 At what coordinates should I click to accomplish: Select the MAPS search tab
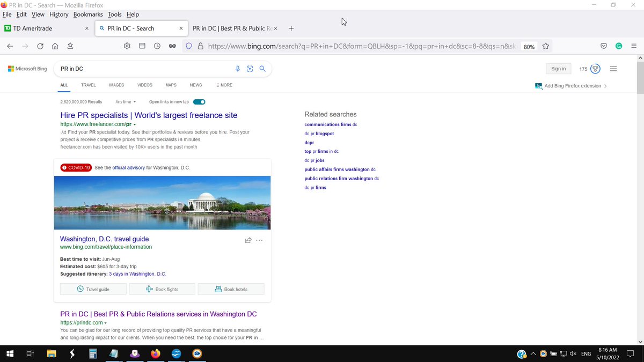pyautogui.click(x=171, y=85)
